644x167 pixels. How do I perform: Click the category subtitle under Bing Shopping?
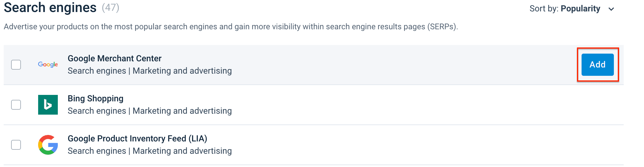[149, 111]
